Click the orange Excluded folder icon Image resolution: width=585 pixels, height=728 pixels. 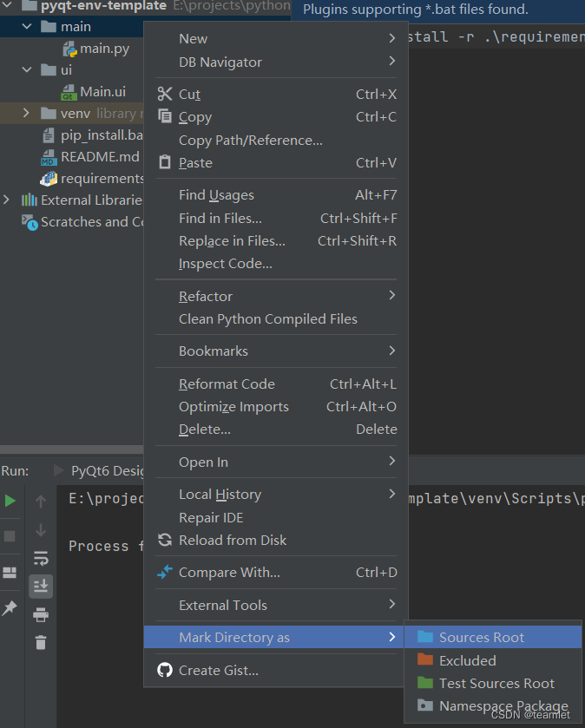tap(424, 659)
